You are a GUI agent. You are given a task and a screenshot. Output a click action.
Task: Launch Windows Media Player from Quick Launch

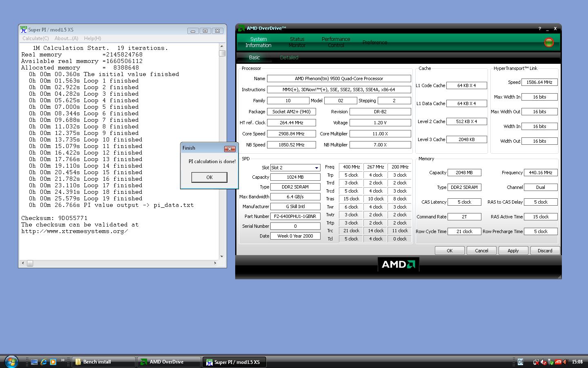(x=53, y=362)
